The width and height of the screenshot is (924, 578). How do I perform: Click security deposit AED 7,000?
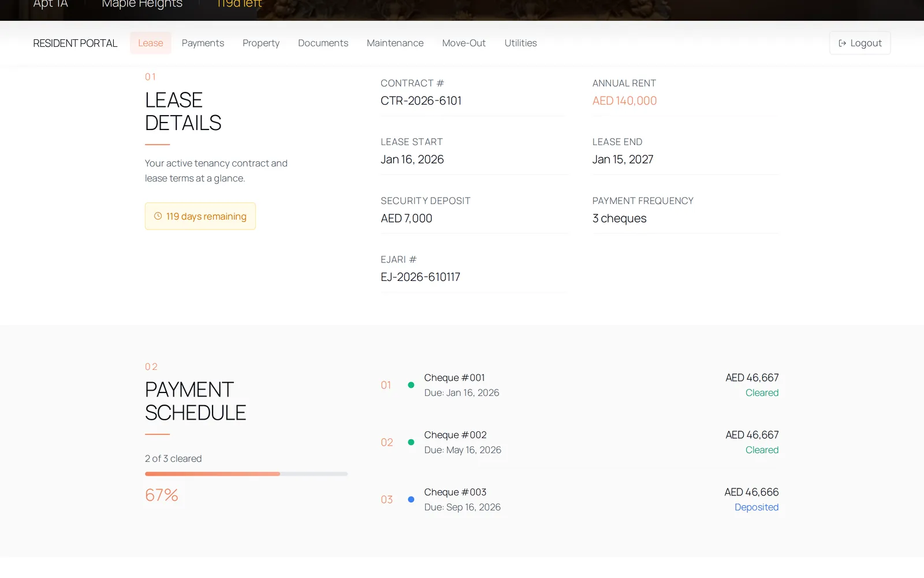(x=407, y=218)
